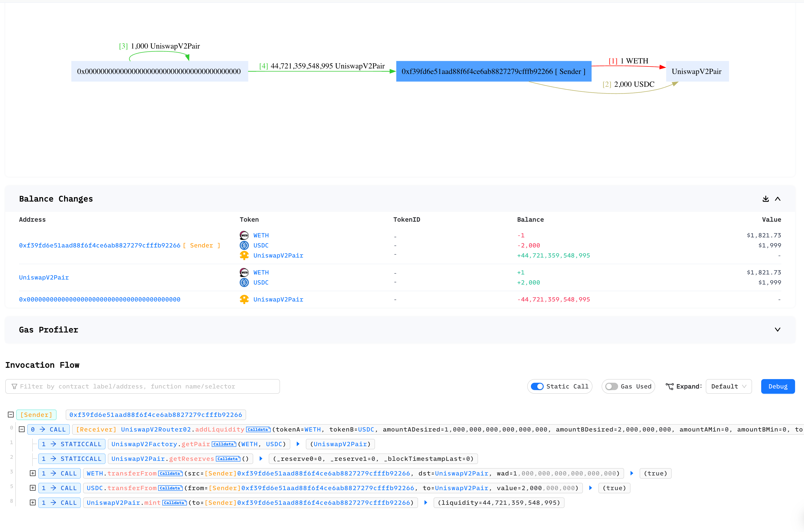Click the USDC token icon in Sender row
This screenshot has width=804, height=532.
tap(244, 245)
